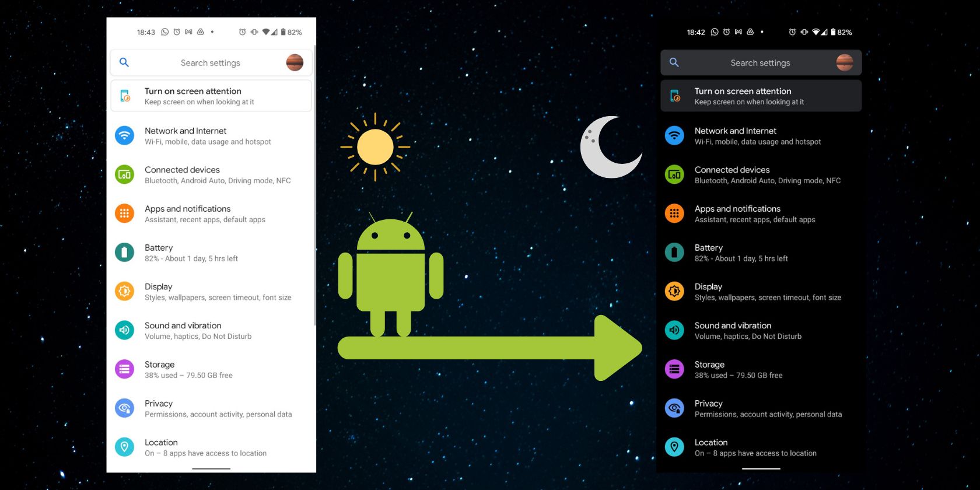Tap the WhatsApp notification icon in the light screen's status bar
980x490 pixels.
(165, 32)
